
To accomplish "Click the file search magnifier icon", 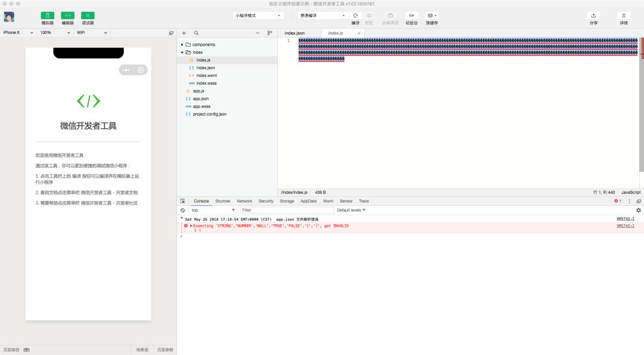I will click(196, 33).
